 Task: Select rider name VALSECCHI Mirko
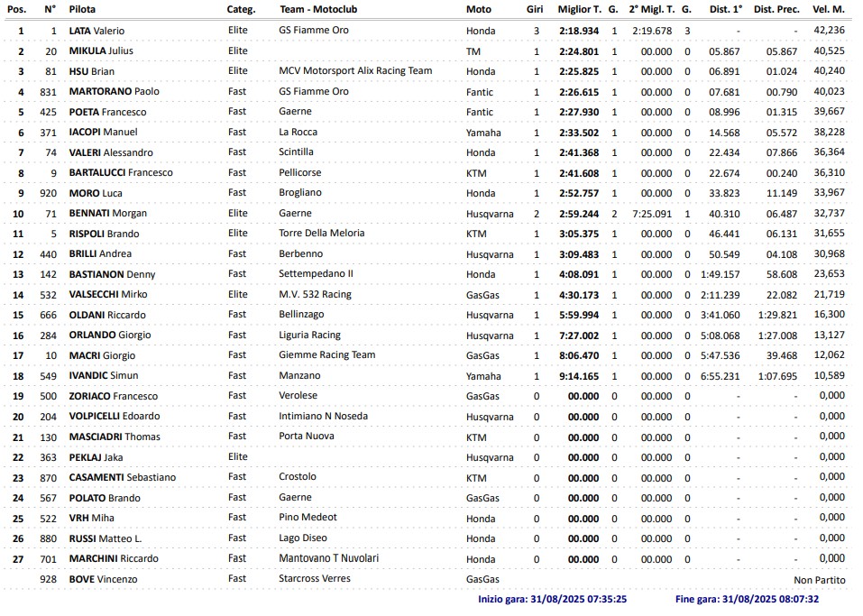tap(108, 295)
